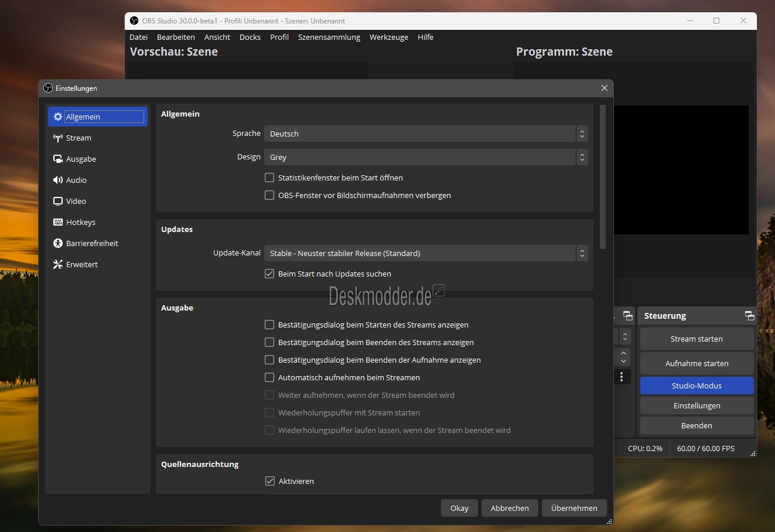
Task: Enable Bestätigungsdialog beim Starten des Streams
Action: [269, 325]
